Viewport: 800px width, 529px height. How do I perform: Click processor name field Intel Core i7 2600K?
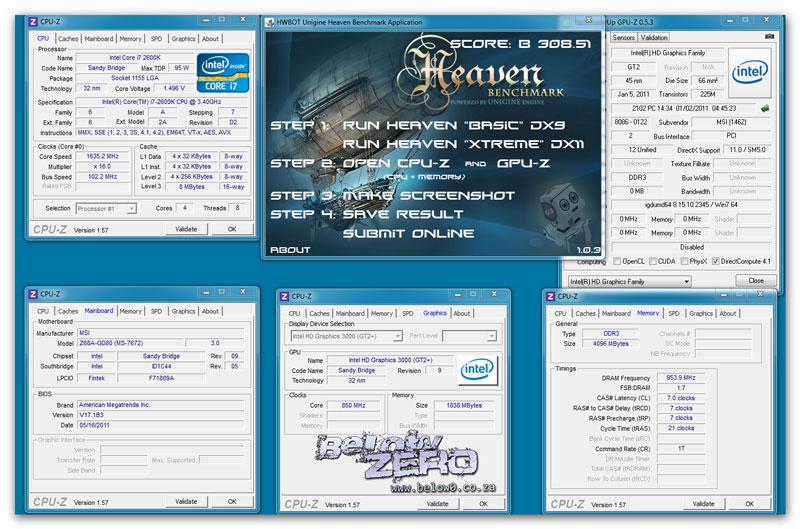pos(135,58)
